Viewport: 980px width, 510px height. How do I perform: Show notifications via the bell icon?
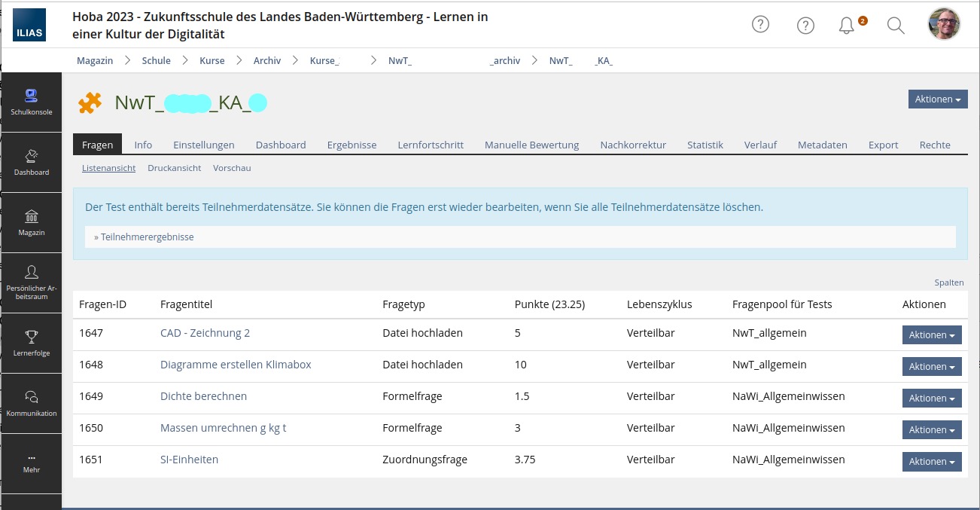(x=847, y=26)
